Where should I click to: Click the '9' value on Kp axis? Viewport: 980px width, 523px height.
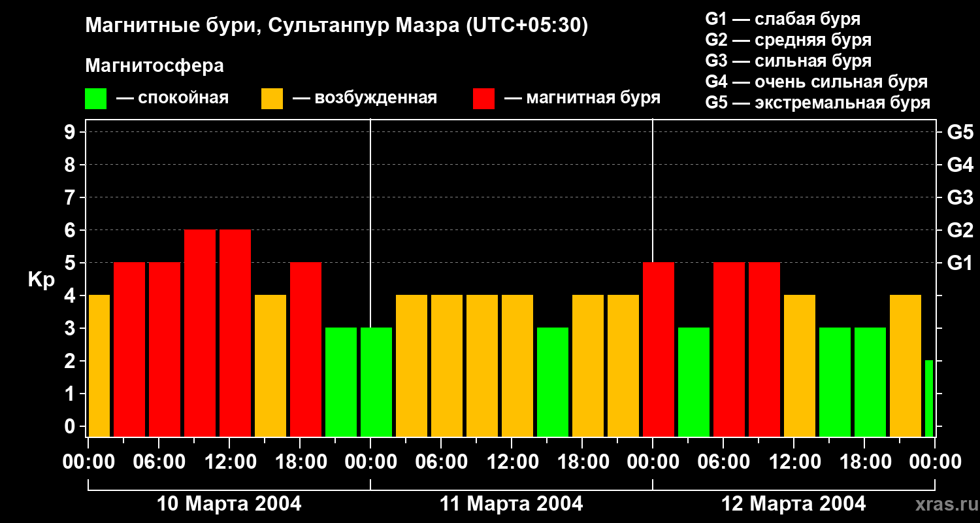click(x=71, y=132)
